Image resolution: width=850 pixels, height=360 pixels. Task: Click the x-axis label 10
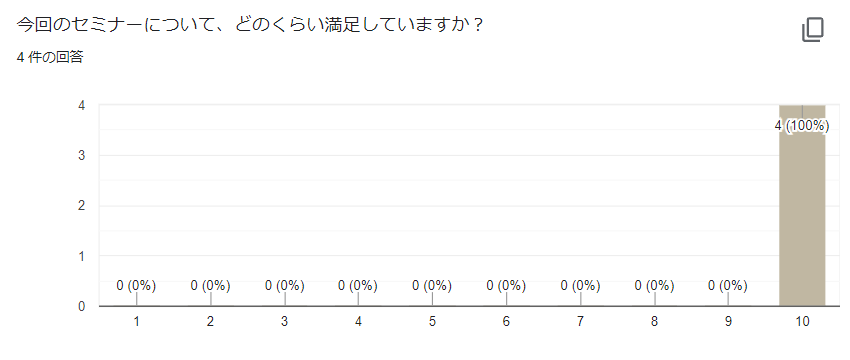pos(802,322)
